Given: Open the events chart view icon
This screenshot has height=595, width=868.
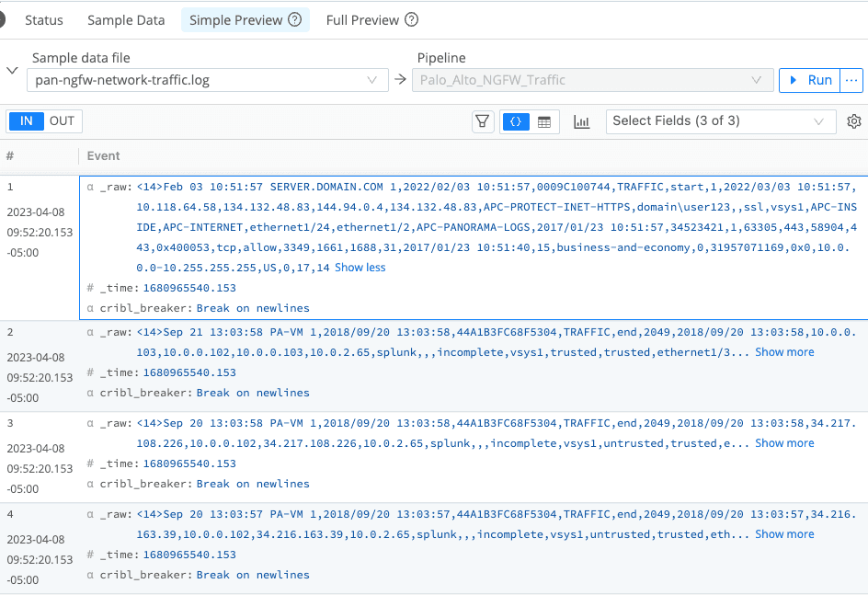Looking at the screenshot, I should (x=581, y=120).
